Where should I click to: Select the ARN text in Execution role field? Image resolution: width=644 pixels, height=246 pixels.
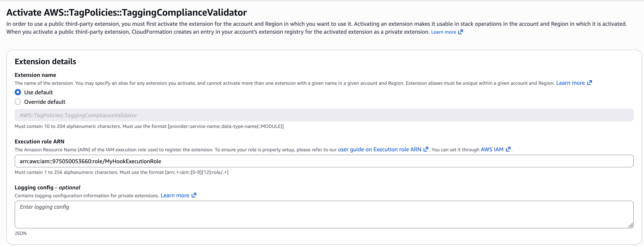(90, 161)
